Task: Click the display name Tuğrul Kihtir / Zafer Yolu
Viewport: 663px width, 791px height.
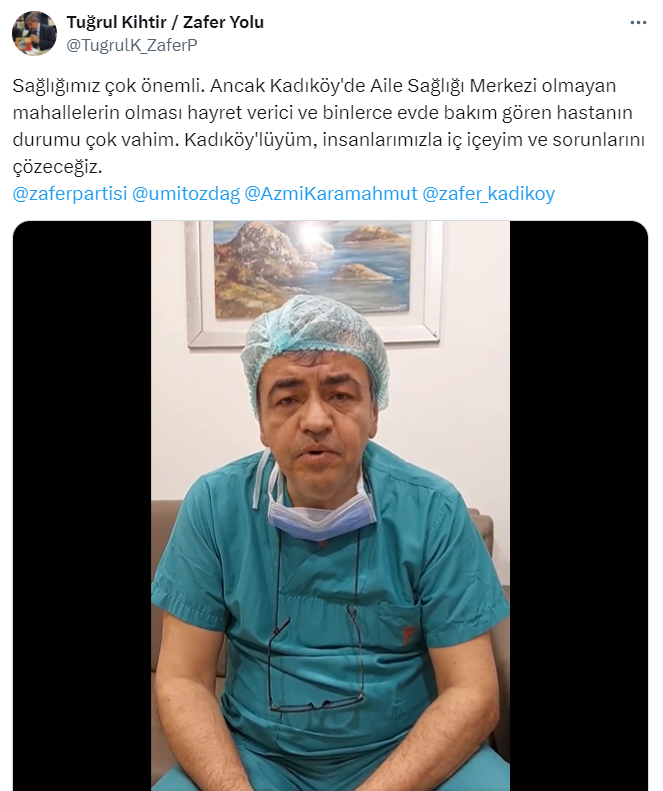Action: click(165, 22)
